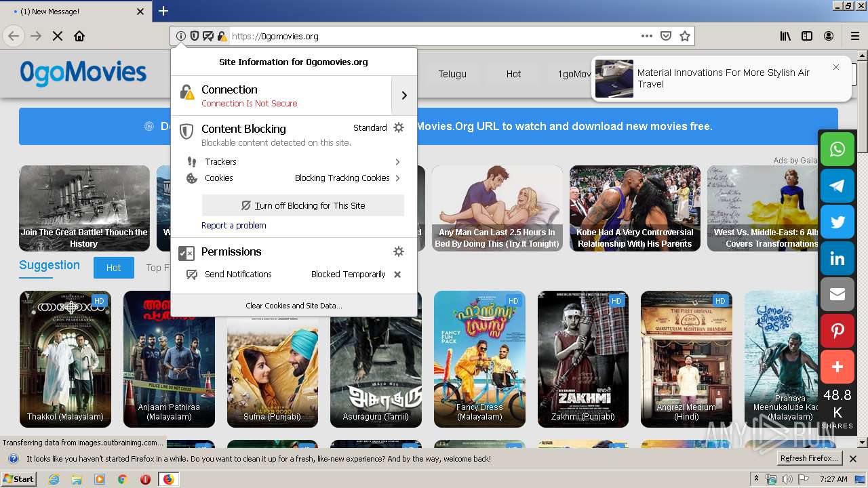
Task: Share via Telegram button
Action: click(x=837, y=186)
